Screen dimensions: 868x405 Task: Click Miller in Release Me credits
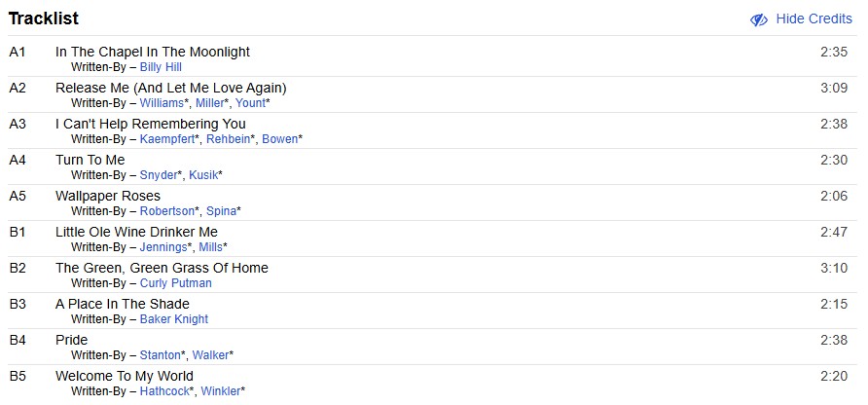(209, 103)
